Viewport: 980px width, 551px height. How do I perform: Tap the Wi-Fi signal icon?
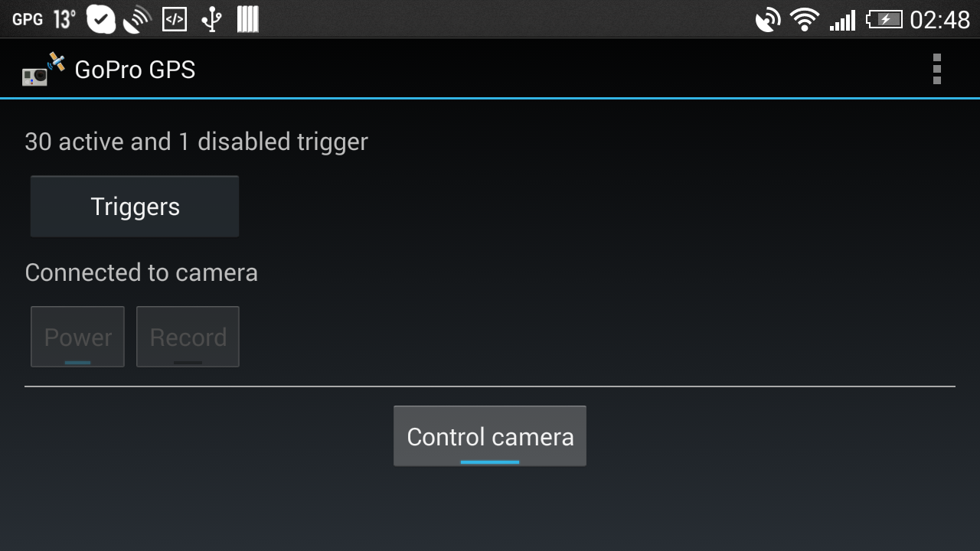pyautogui.click(x=805, y=19)
